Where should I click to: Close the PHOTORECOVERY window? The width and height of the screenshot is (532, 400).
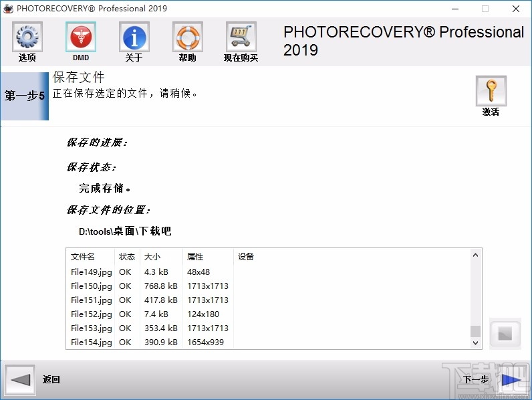pyautogui.click(x=516, y=9)
